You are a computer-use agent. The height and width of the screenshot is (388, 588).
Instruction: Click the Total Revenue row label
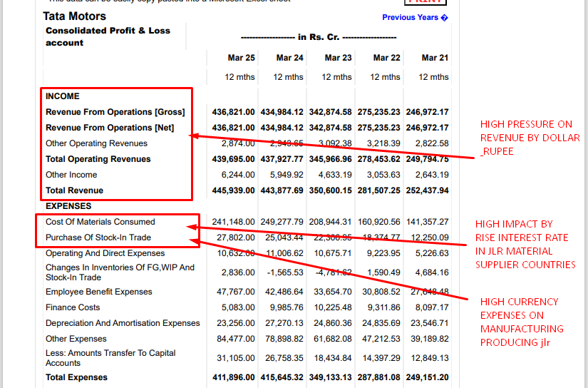74,190
